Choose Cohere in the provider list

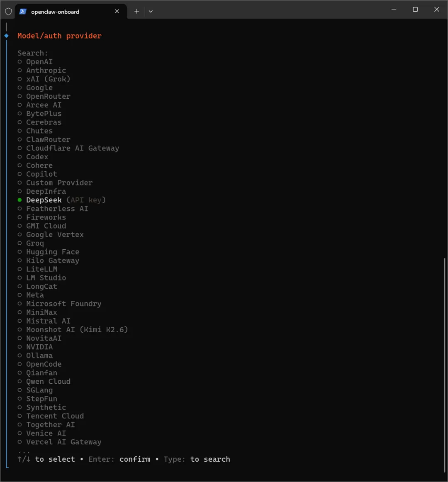[35, 165]
